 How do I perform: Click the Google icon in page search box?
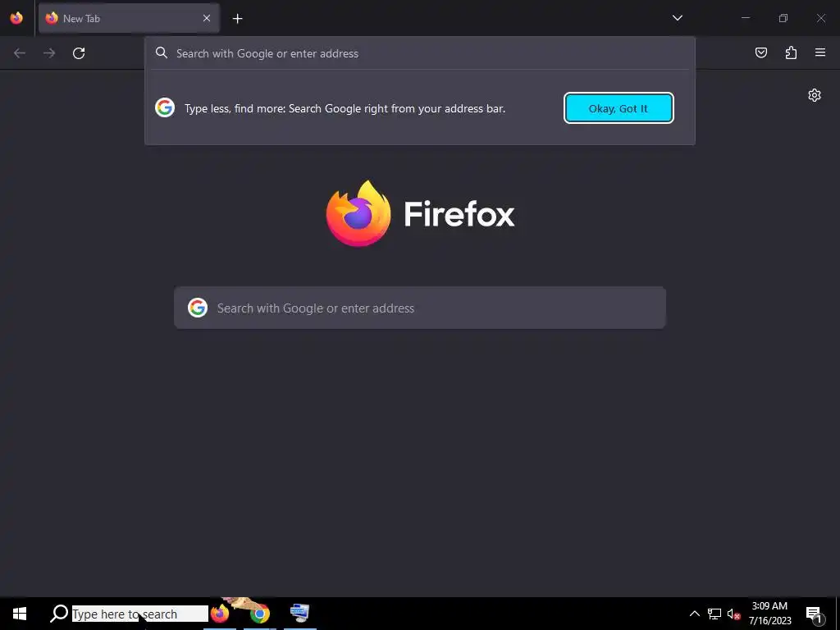(198, 308)
